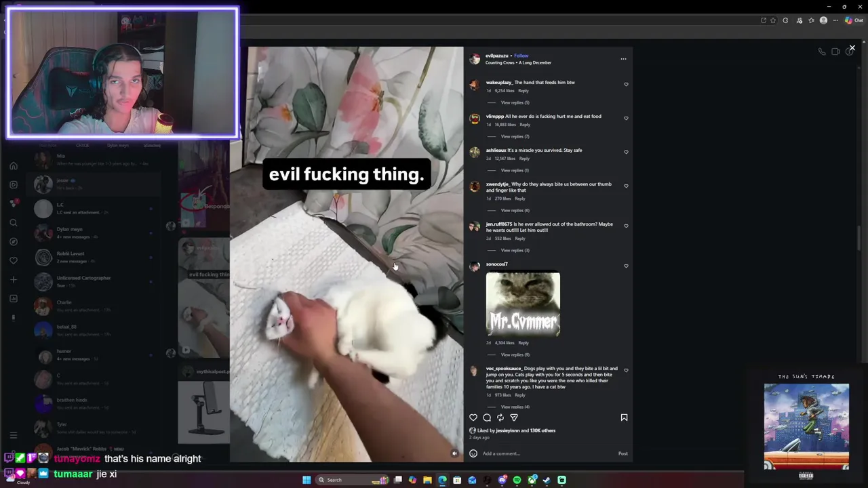Click the Post comment button
Viewport: 868px width, 488px height.
(x=623, y=453)
